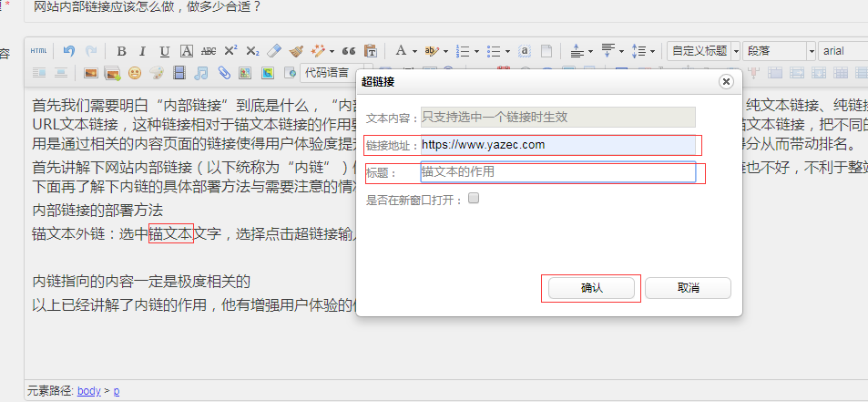Clear document with blank page icon

pyautogui.click(x=546, y=51)
